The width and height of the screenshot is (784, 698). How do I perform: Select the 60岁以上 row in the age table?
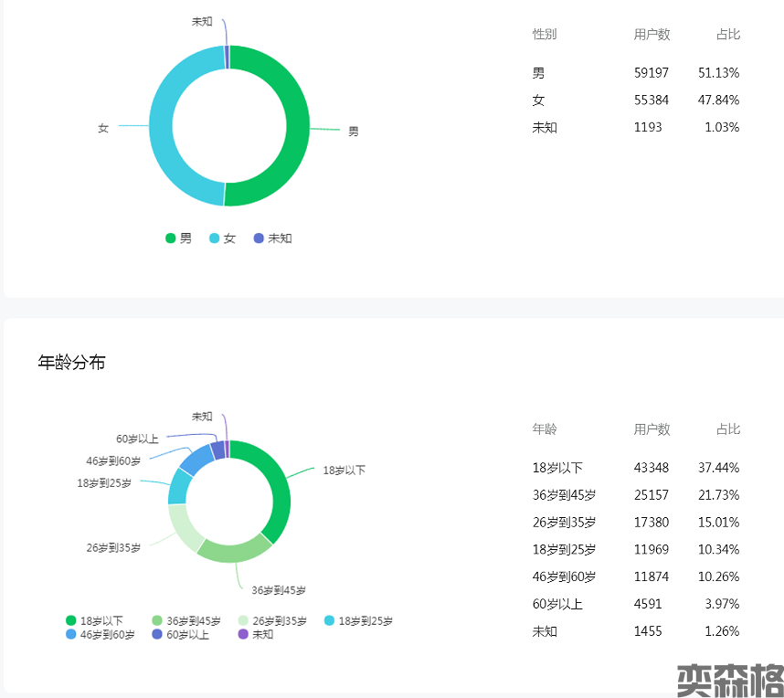pyautogui.click(x=635, y=604)
